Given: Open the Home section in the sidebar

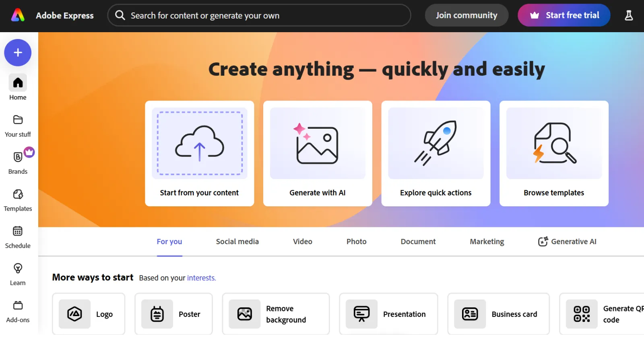Looking at the screenshot, I should point(17,88).
